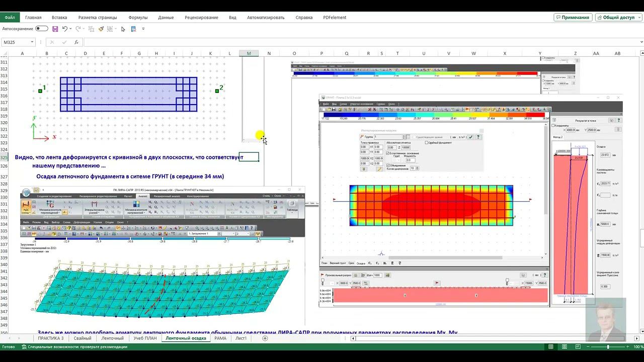The height and width of the screenshot is (362, 644).
Task: Go to the Разметка страницы tab
Action: (98, 17)
